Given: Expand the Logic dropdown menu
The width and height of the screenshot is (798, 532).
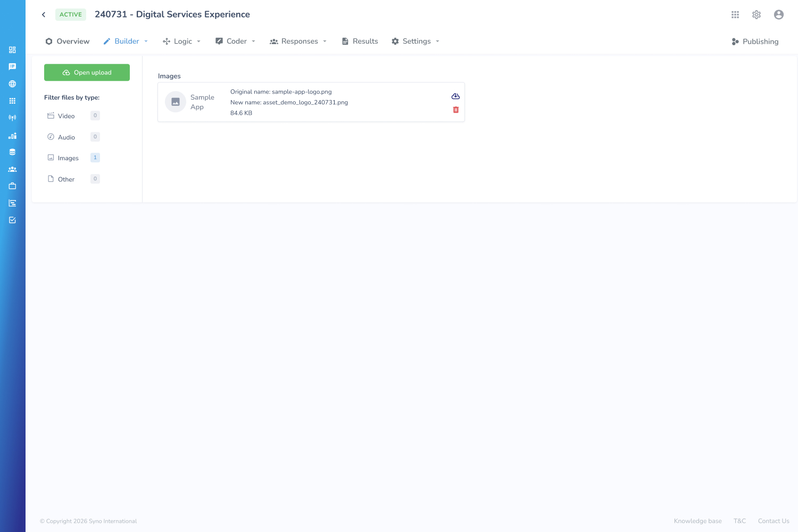Looking at the screenshot, I should pyautogui.click(x=182, y=41).
